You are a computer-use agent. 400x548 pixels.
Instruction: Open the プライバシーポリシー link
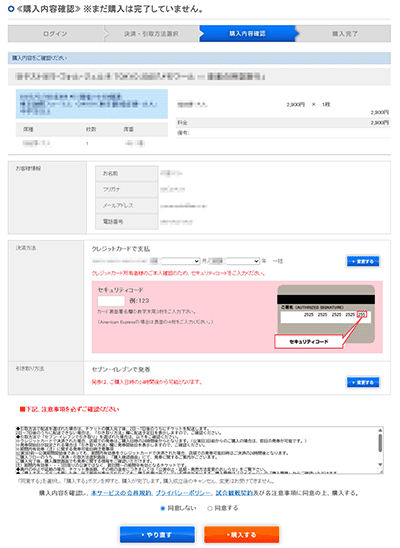[183, 493]
